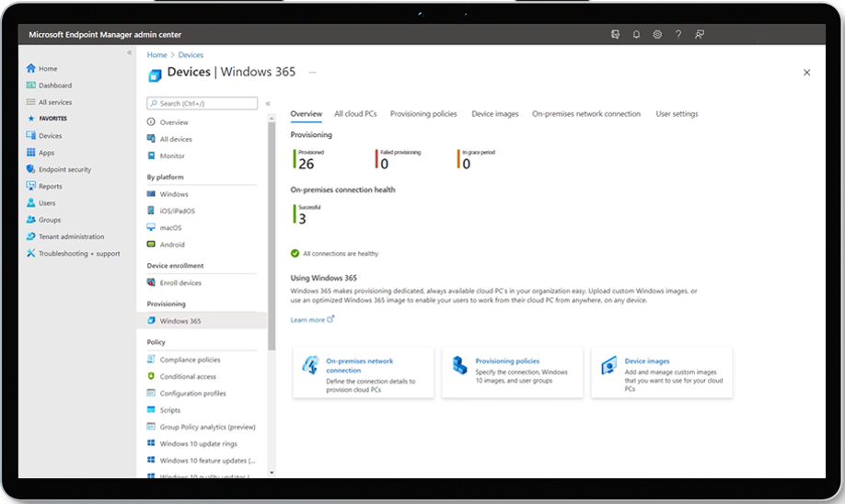The height and width of the screenshot is (504, 845).
Task: Open portal settings gear icon
Action: 657,35
